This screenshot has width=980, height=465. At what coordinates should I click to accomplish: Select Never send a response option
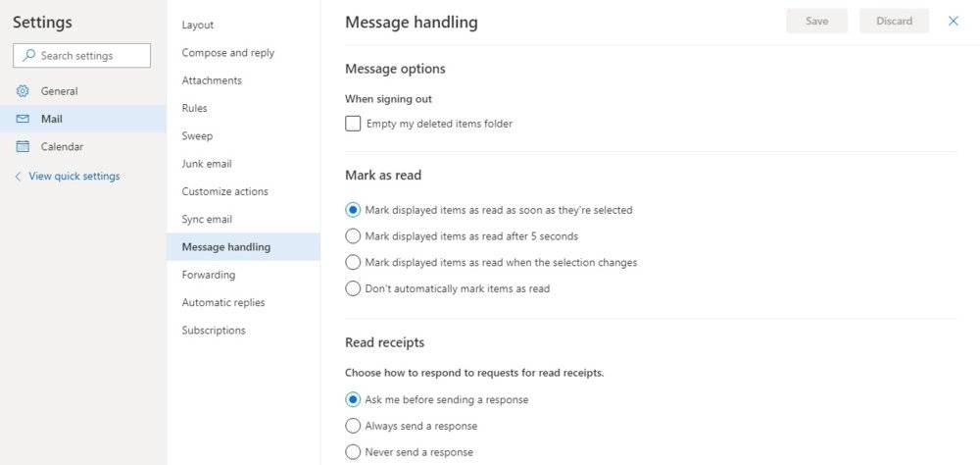[353, 452]
